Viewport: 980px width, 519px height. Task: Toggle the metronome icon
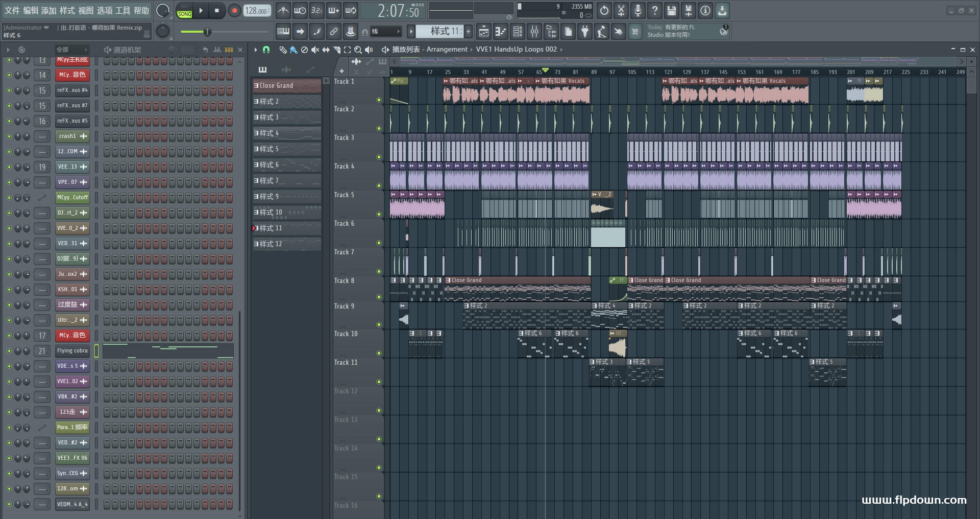(283, 11)
